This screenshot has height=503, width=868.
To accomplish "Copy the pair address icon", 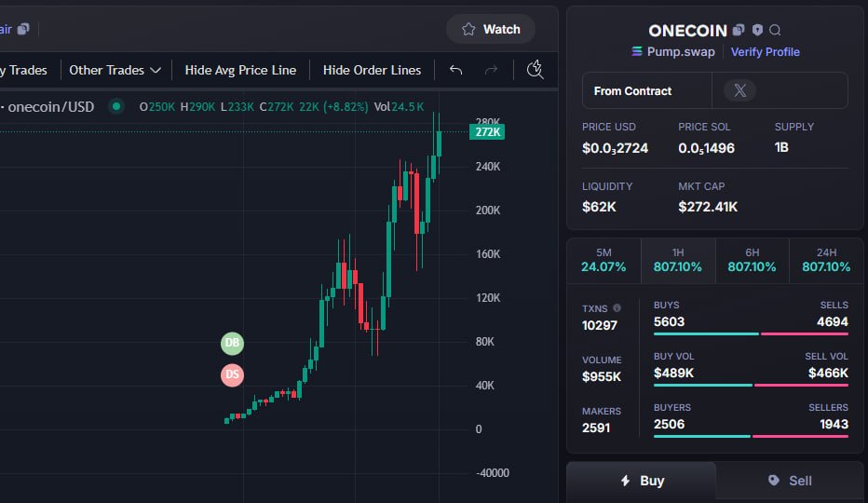I will point(23,29).
